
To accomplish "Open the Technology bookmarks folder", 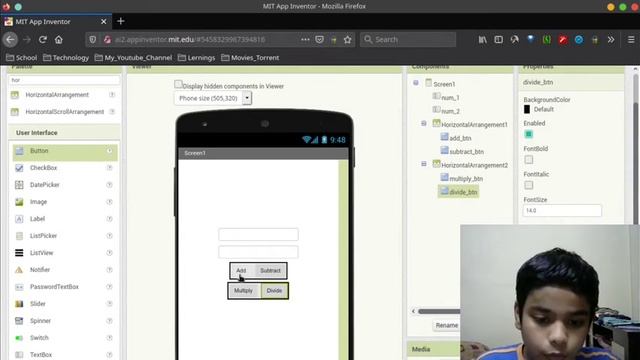I will click(x=66, y=58).
